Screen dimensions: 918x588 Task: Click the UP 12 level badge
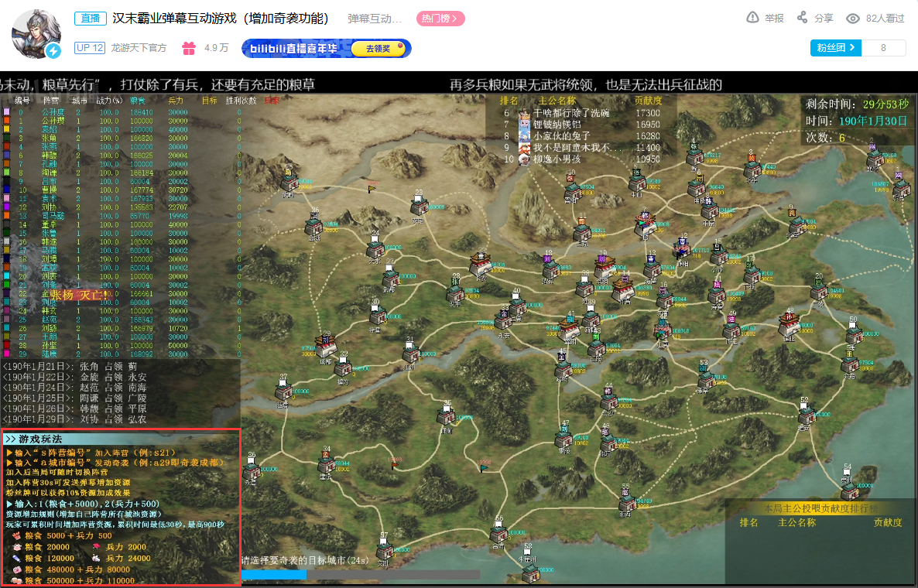90,48
